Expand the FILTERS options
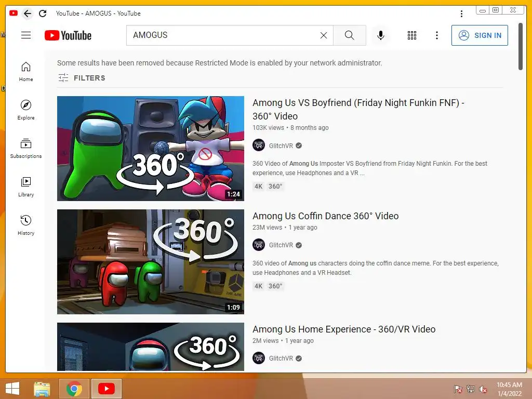Screen dimensions: 532x399 click(x=82, y=78)
